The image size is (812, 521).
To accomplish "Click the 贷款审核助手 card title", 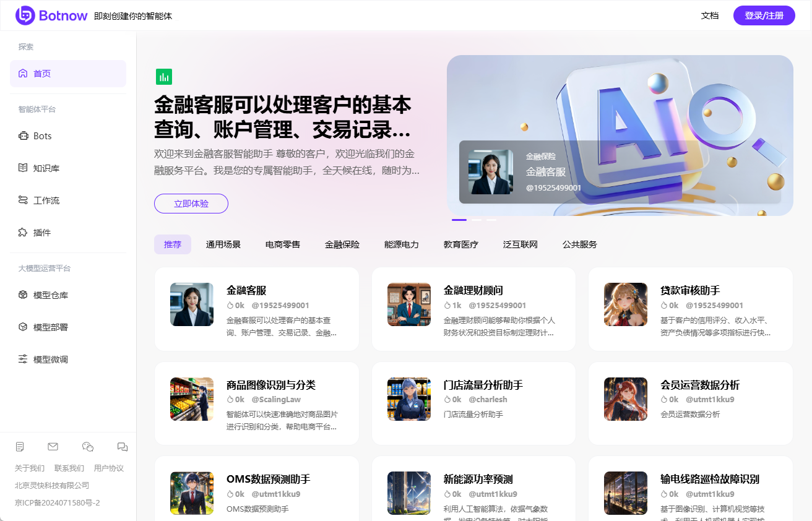I will (690, 290).
